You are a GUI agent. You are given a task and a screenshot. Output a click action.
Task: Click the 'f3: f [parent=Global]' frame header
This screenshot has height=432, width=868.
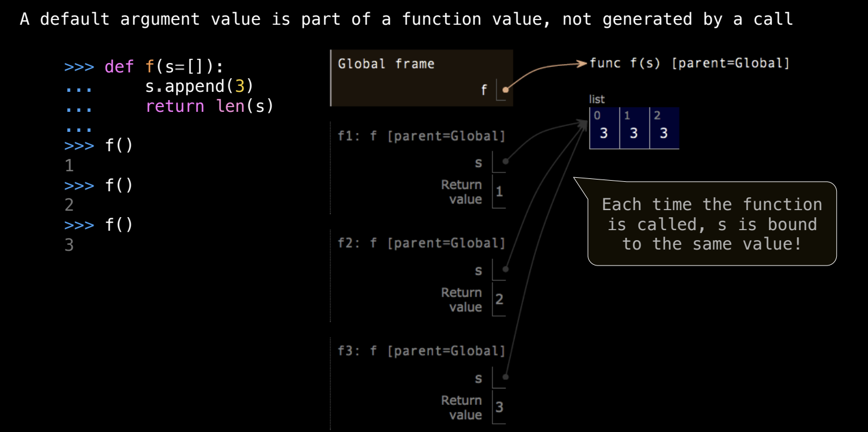pos(422,351)
